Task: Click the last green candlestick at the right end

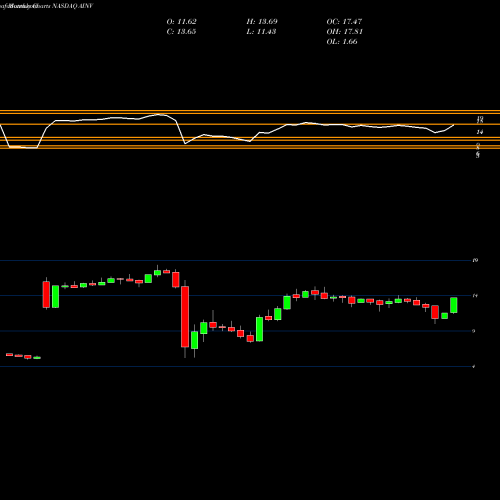Action: click(454, 305)
